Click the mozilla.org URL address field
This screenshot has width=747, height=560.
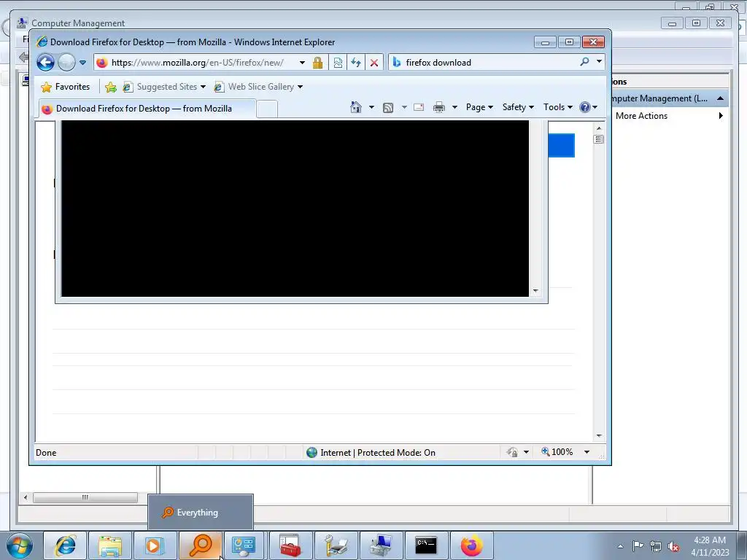(x=197, y=63)
